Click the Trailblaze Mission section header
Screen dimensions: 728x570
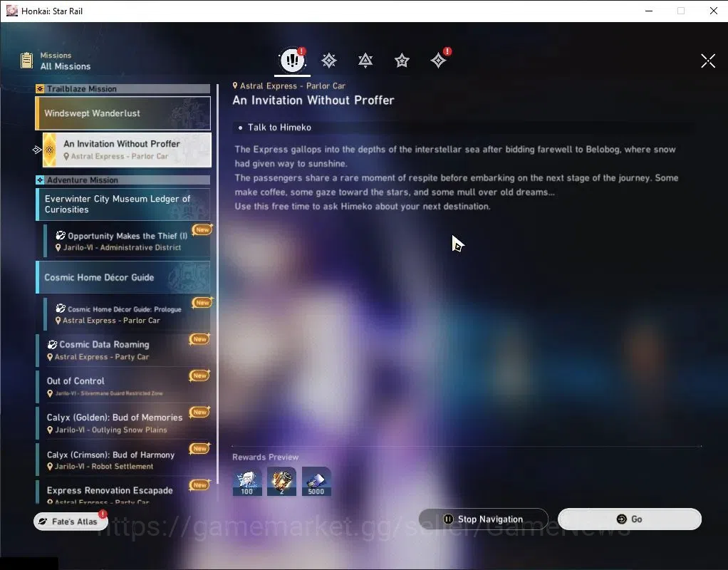pos(123,89)
